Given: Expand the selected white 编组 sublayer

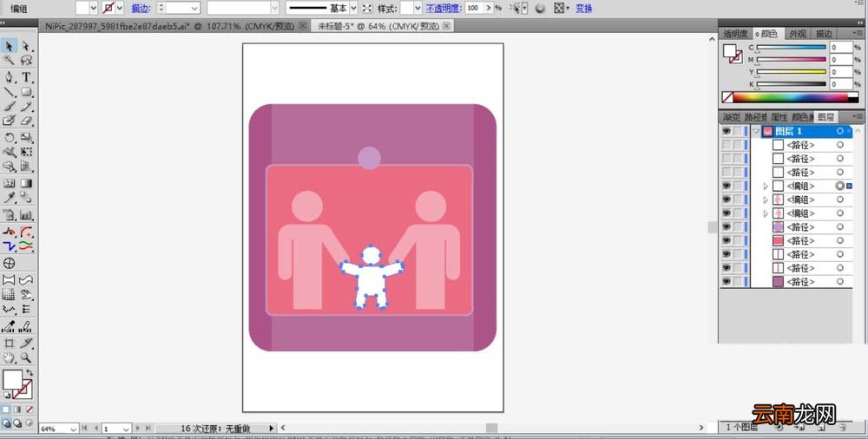Looking at the screenshot, I should click(x=766, y=186).
